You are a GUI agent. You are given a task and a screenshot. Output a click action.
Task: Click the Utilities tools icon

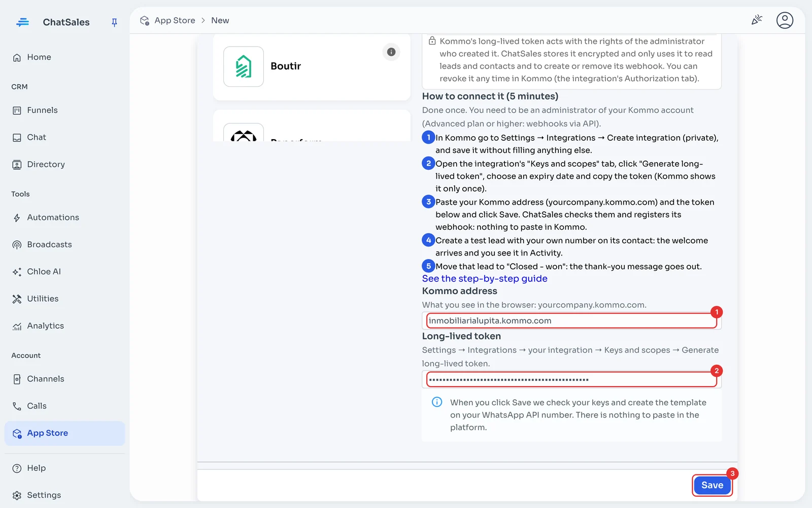(x=17, y=299)
